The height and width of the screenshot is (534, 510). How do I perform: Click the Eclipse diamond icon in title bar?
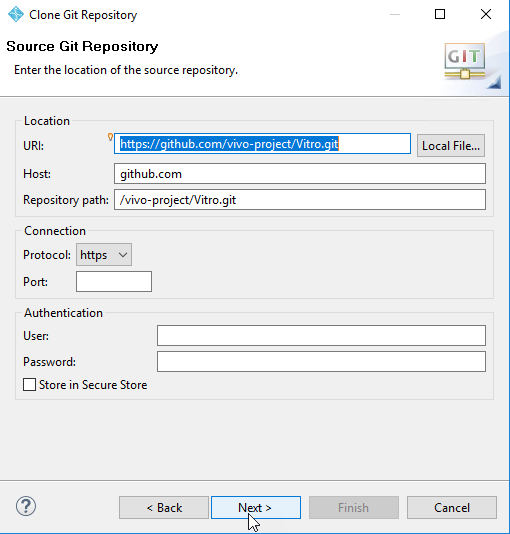(16, 14)
